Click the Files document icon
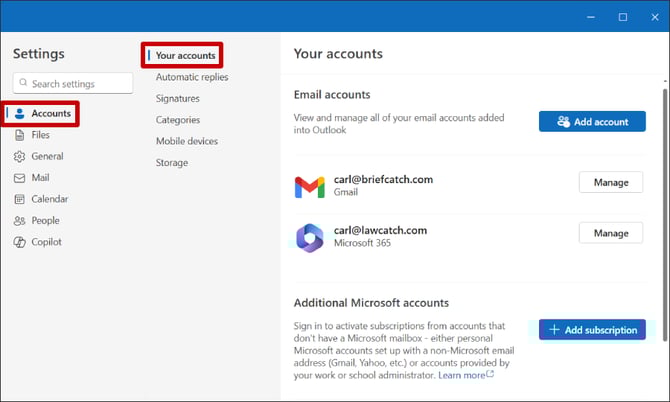 [19, 135]
